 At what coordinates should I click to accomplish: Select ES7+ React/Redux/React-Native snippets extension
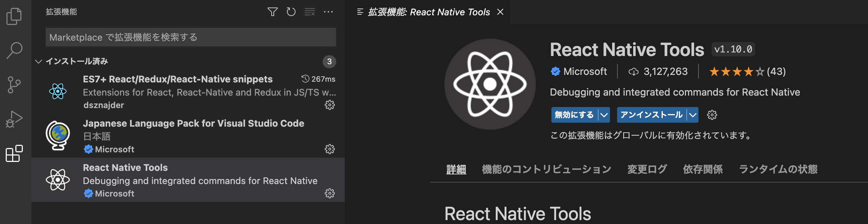pyautogui.click(x=188, y=91)
